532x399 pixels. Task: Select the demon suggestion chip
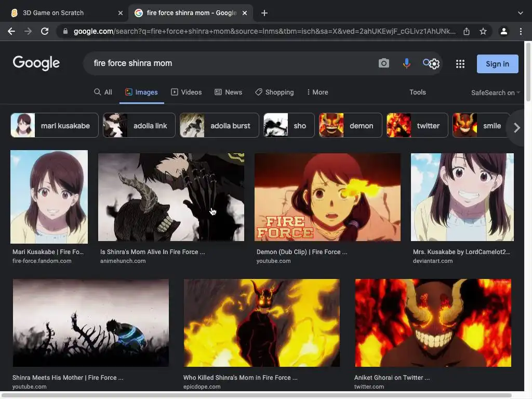[x=351, y=125]
